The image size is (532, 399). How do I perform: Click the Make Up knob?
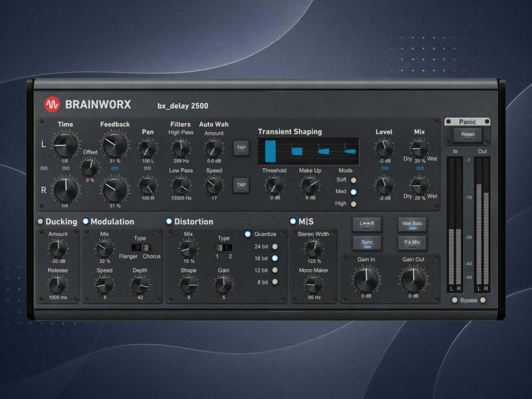[x=310, y=185]
